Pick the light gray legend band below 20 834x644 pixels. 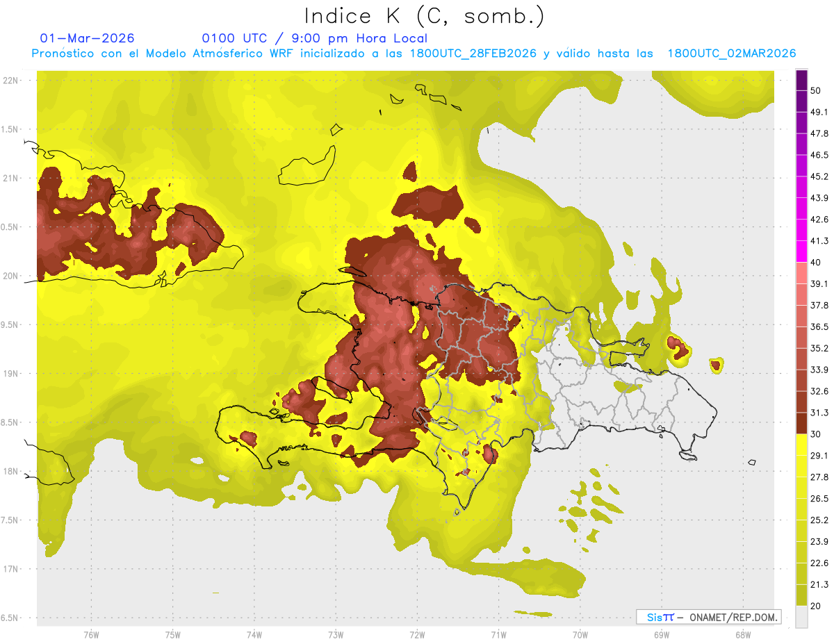point(801,617)
